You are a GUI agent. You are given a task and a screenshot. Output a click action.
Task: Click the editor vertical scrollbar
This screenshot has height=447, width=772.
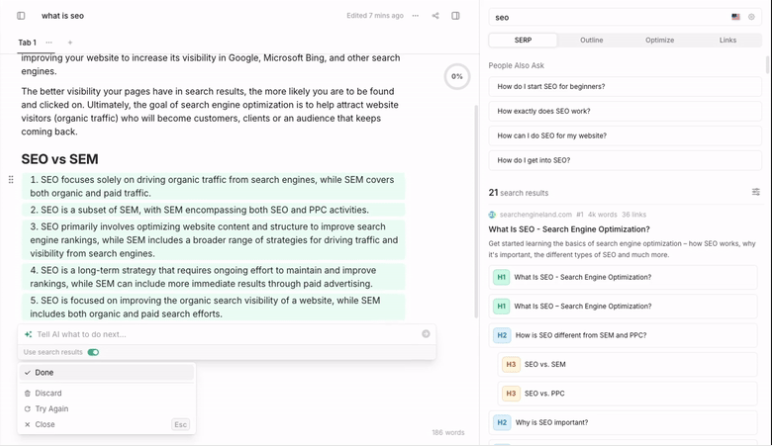476,212
